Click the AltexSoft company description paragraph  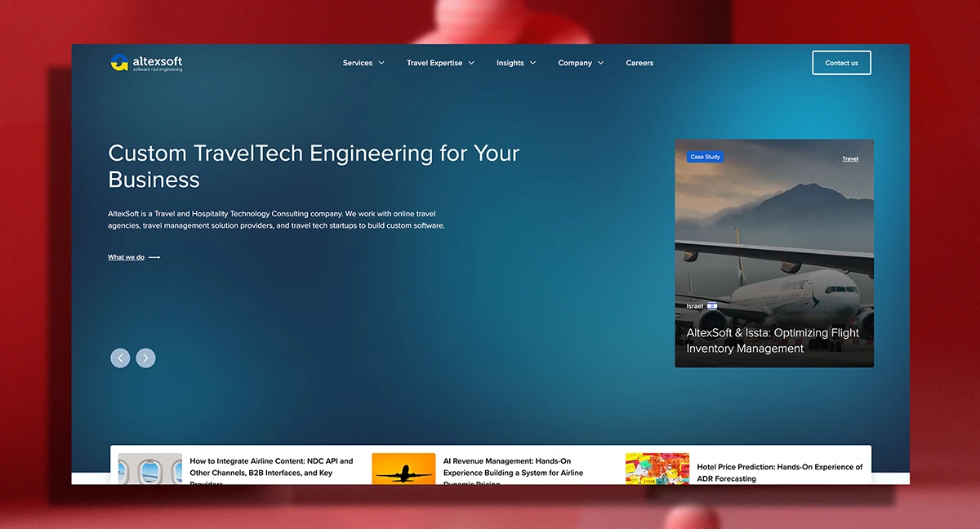point(276,220)
